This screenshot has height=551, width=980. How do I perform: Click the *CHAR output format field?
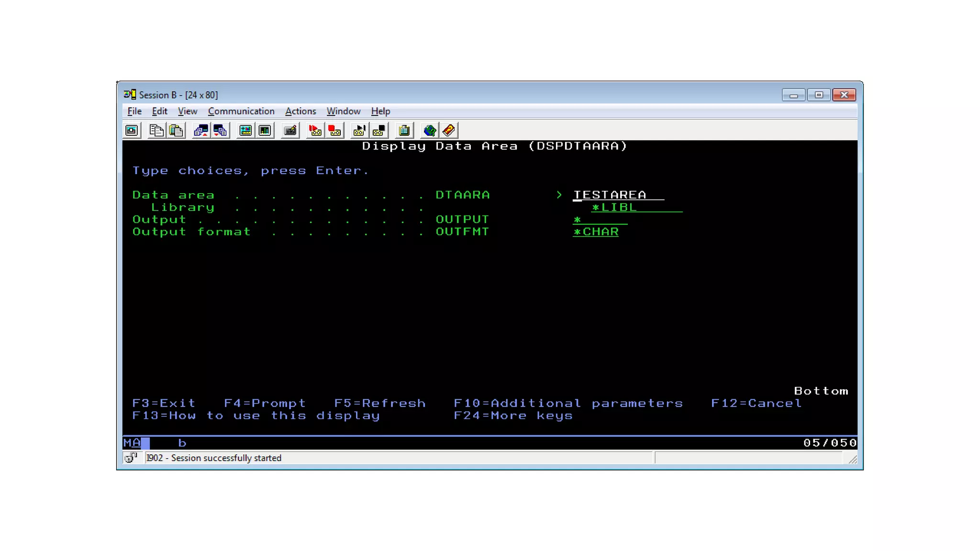click(596, 232)
